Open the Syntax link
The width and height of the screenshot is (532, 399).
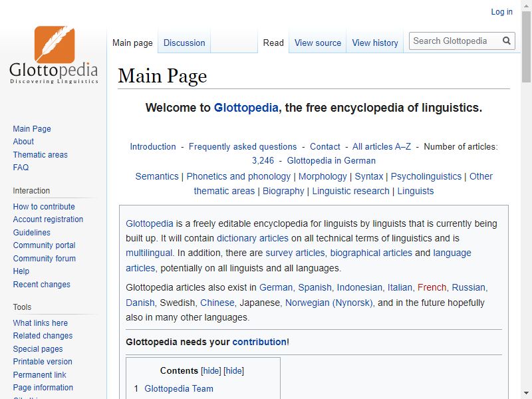(369, 176)
